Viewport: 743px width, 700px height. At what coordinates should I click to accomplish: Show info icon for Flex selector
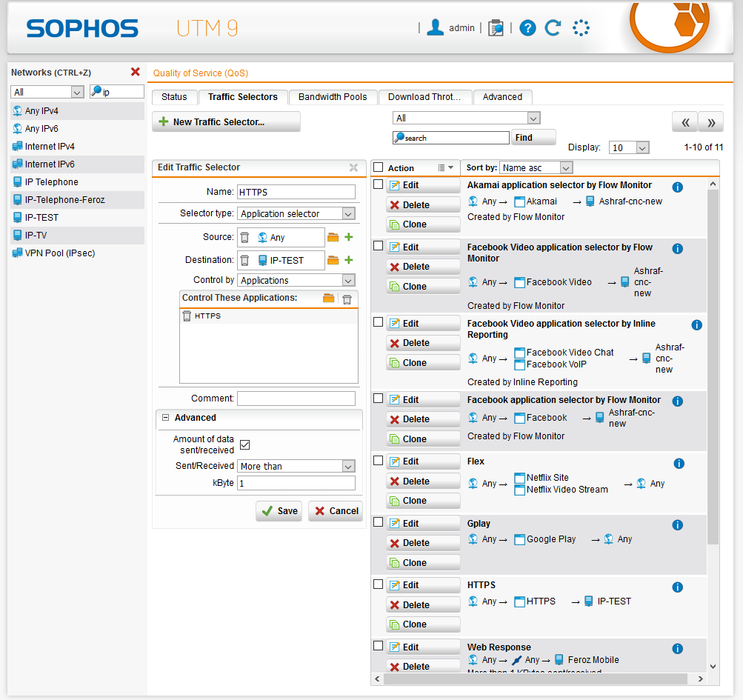pos(679,464)
